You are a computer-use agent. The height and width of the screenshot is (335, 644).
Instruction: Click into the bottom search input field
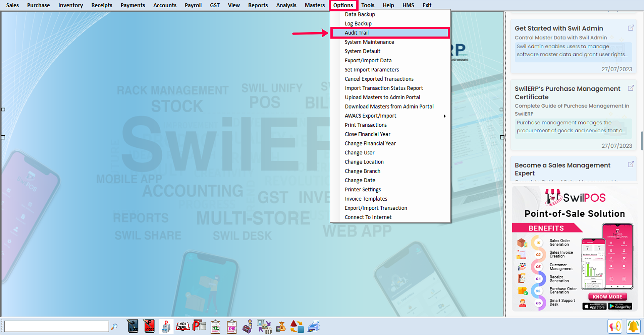point(56,326)
